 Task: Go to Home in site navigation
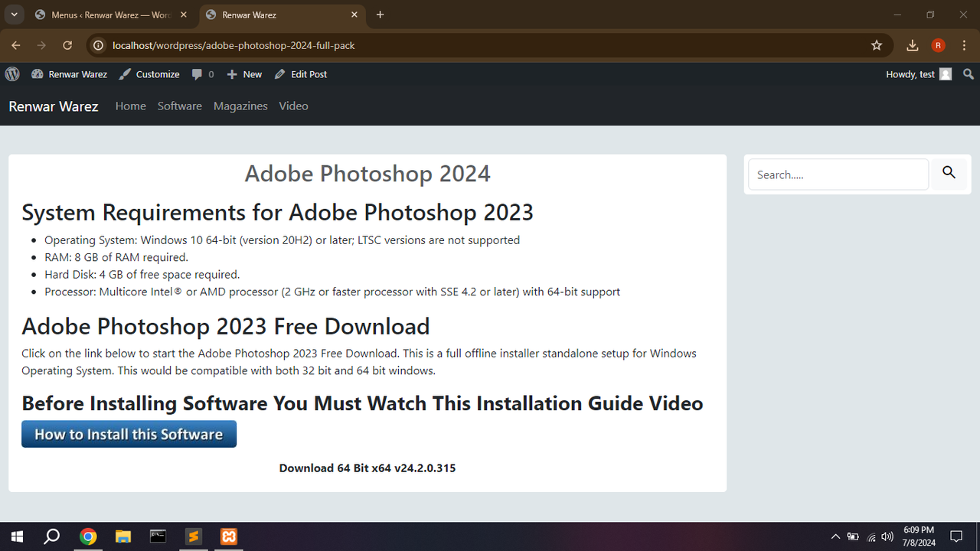click(131, 106)
